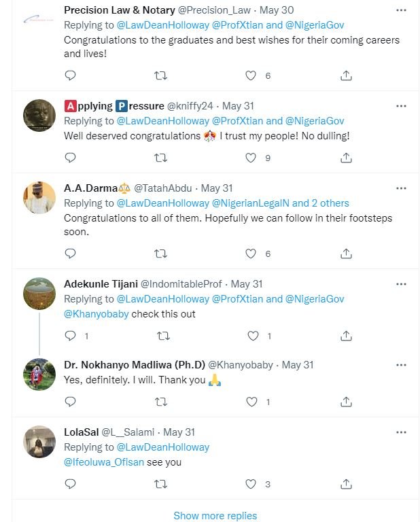
Task: Reply to Precision Law & Notary's tweet
Action: point(70,75)
